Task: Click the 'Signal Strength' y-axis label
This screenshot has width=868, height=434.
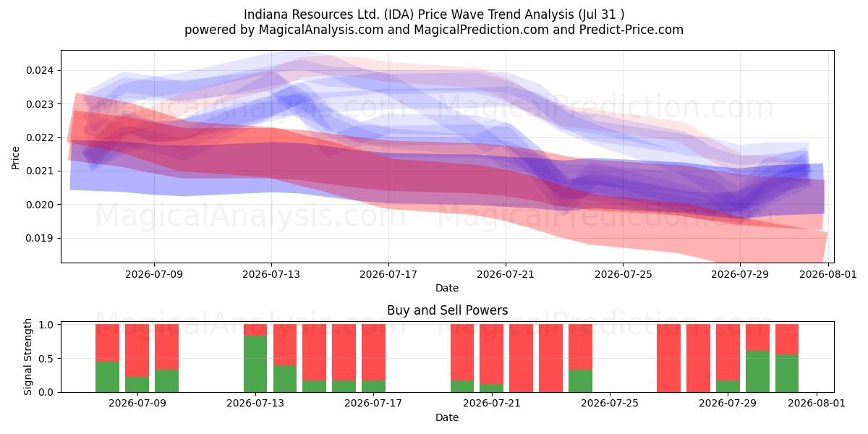Action: pos(28,357)
